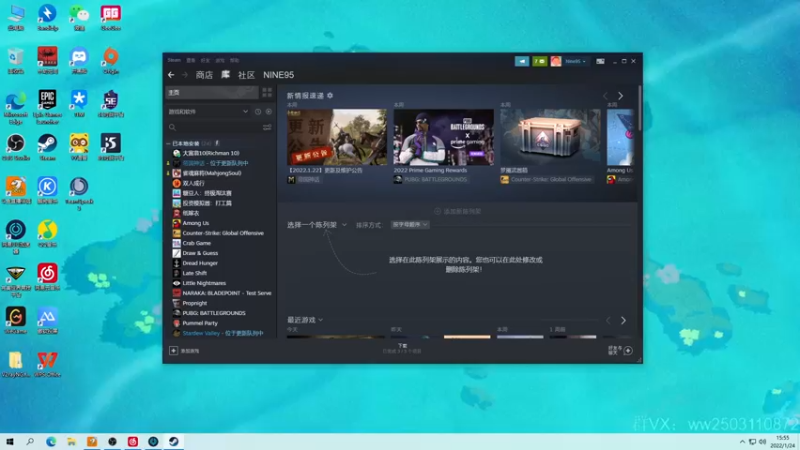This screenshot has height=450, width=800.
Task: Show next recent games with right arrow
Action: pyautogui.click(x=623, y=320)
